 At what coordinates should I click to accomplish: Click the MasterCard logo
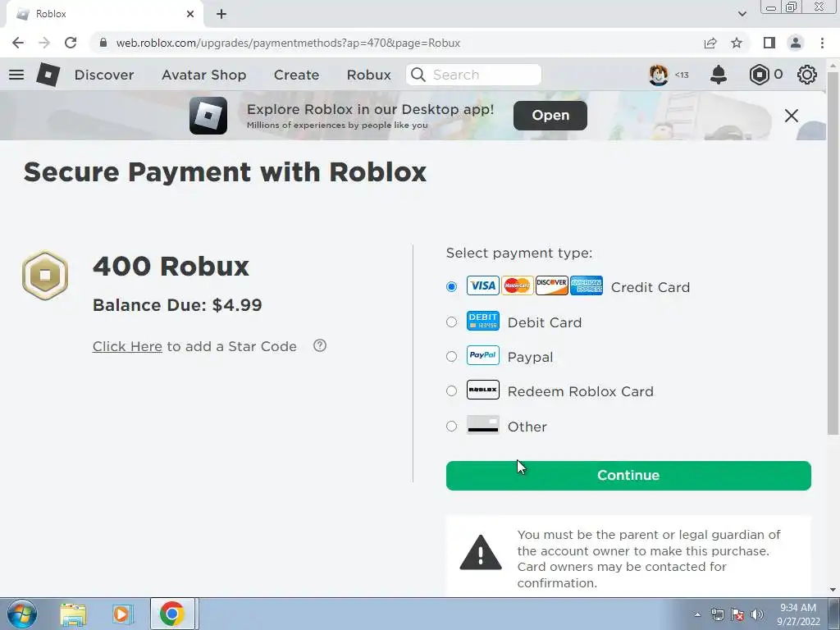pos(517,285)
